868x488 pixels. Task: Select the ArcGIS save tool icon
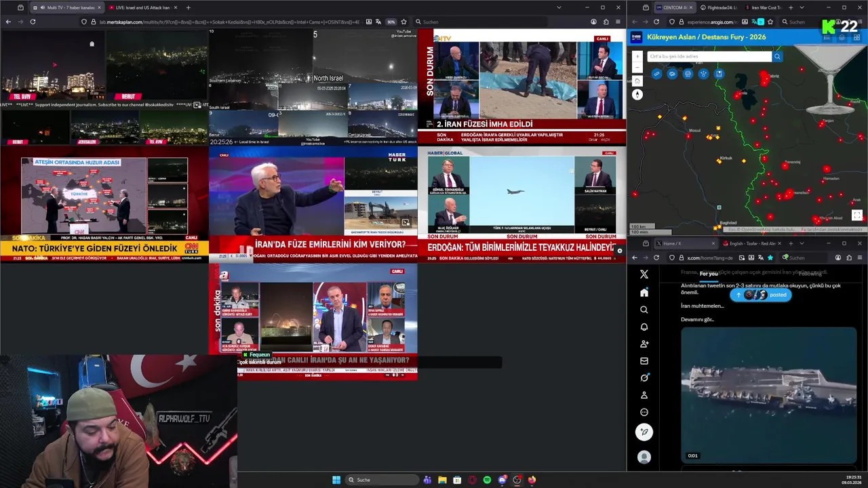click(719, 74)
